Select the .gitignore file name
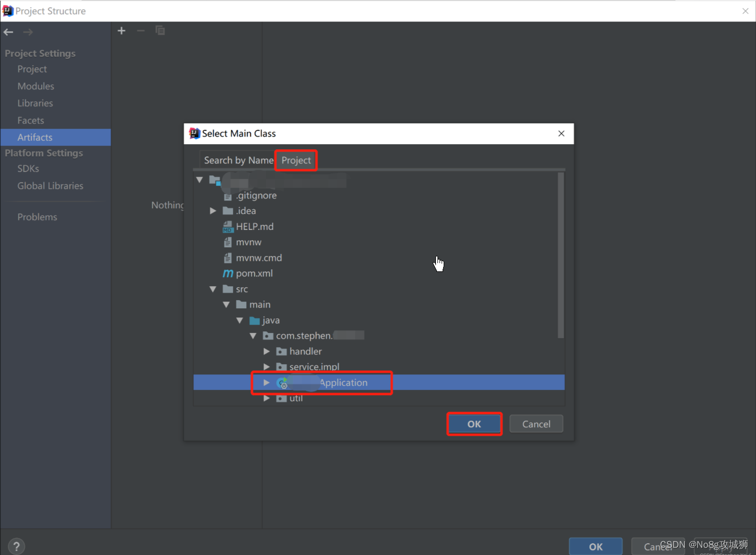This screenshot has width=756, height=555. pyautogui.click(x=256, y=195)
